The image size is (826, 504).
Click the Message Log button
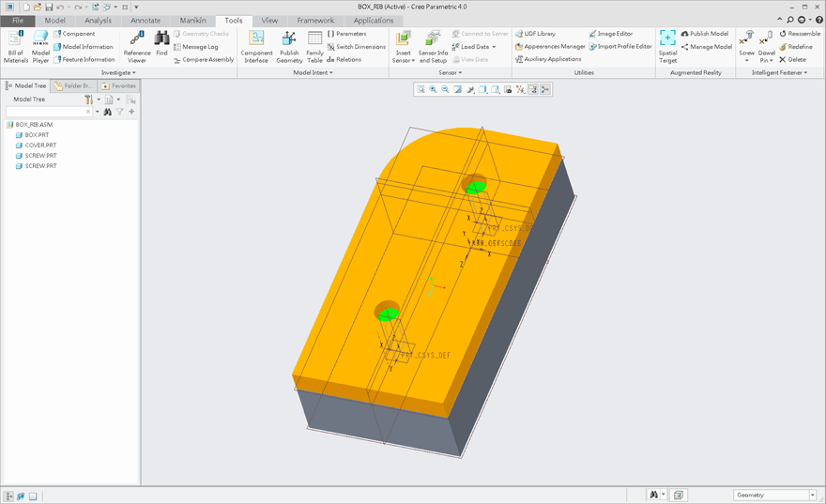199,47
